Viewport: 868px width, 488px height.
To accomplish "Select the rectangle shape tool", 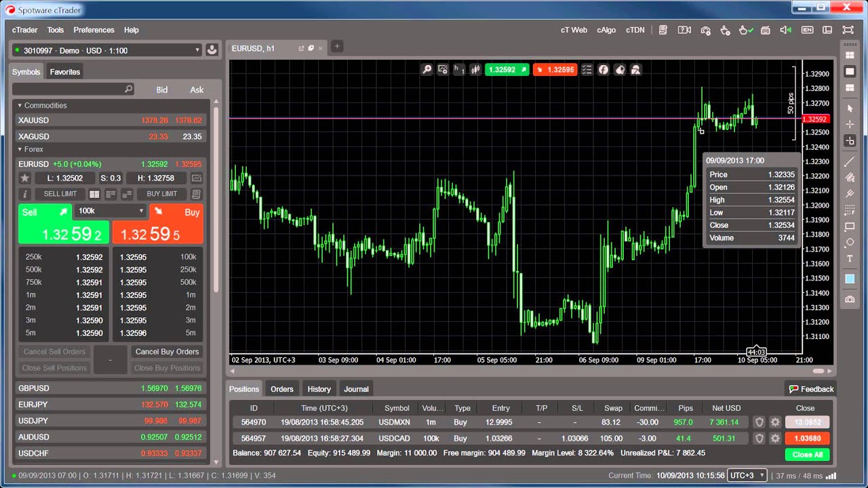I will (x=850, y=226).
